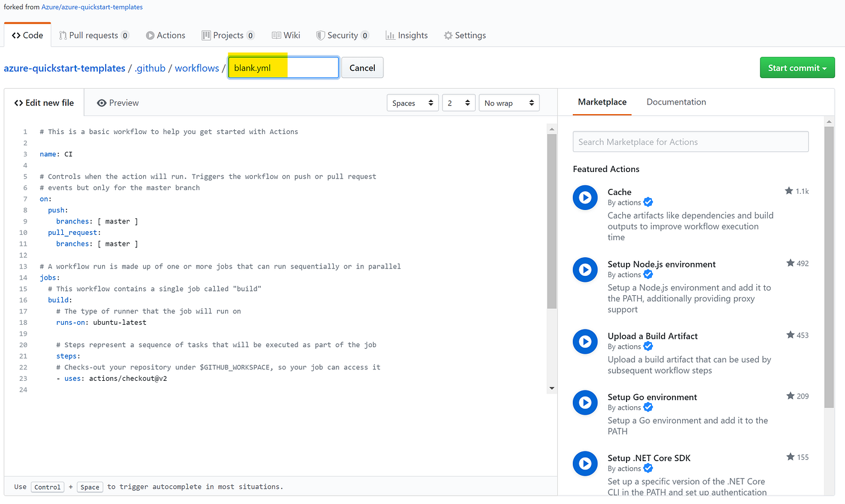Select the Cache action play icon
This screenshot has height=504, width=845.
[584, 197]
